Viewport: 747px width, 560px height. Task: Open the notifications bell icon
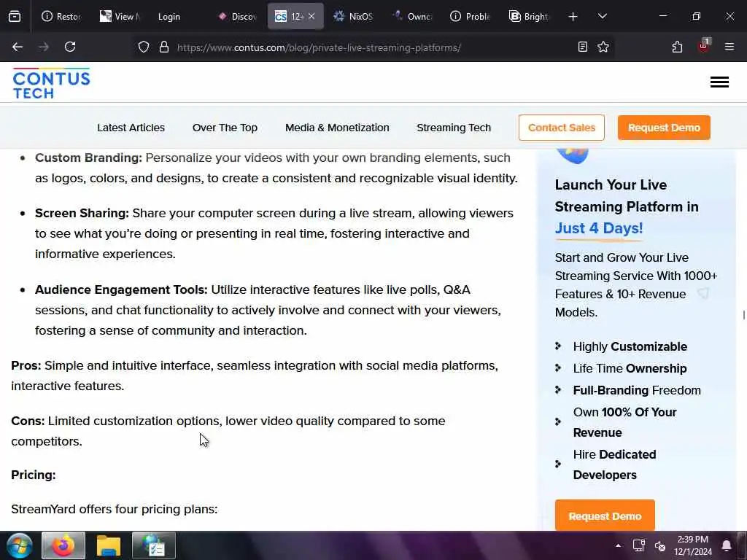click(726, 545)
